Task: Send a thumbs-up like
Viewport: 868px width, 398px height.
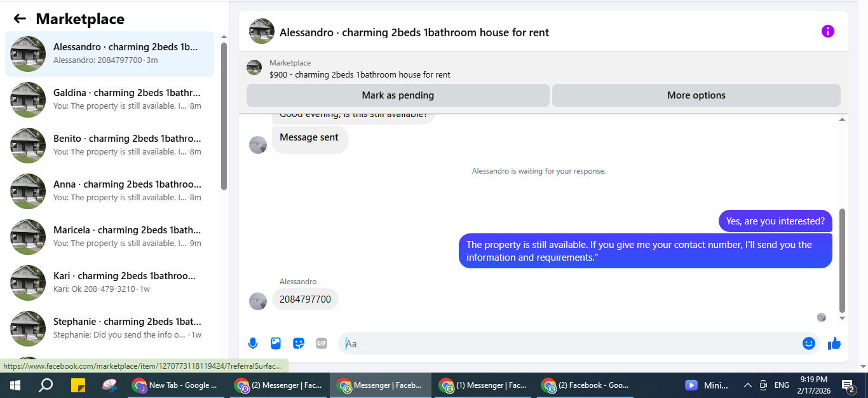Action: click(x=834, y=343)
